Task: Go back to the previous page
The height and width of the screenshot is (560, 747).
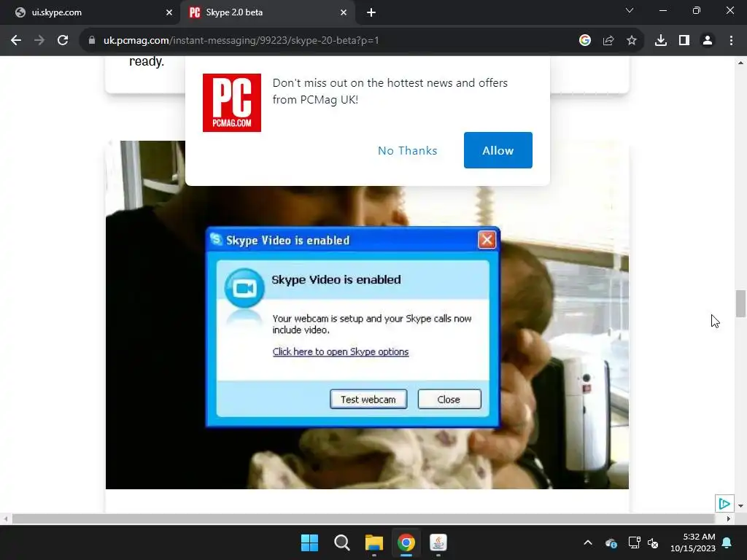Action: click(x=16, y=41)
